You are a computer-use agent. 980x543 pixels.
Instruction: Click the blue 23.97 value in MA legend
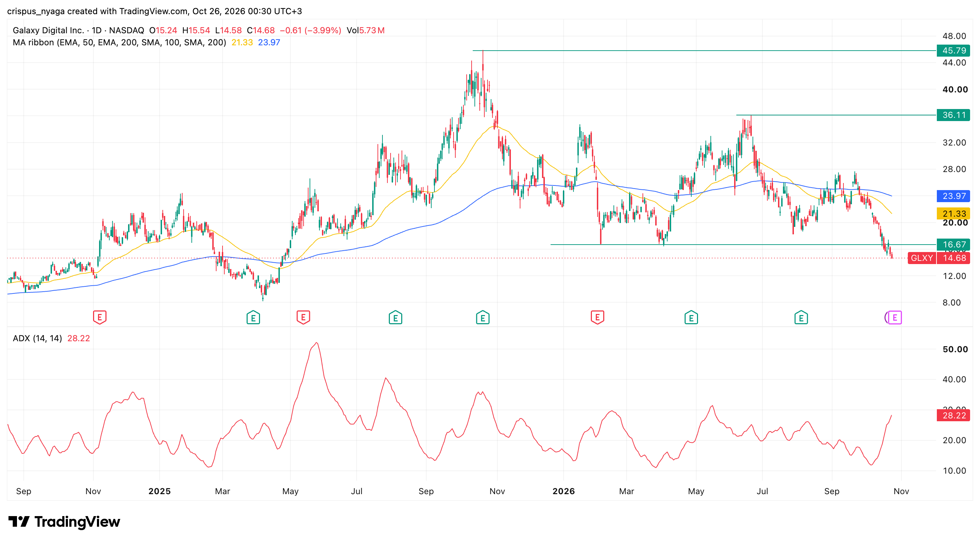tap(269, 42)
